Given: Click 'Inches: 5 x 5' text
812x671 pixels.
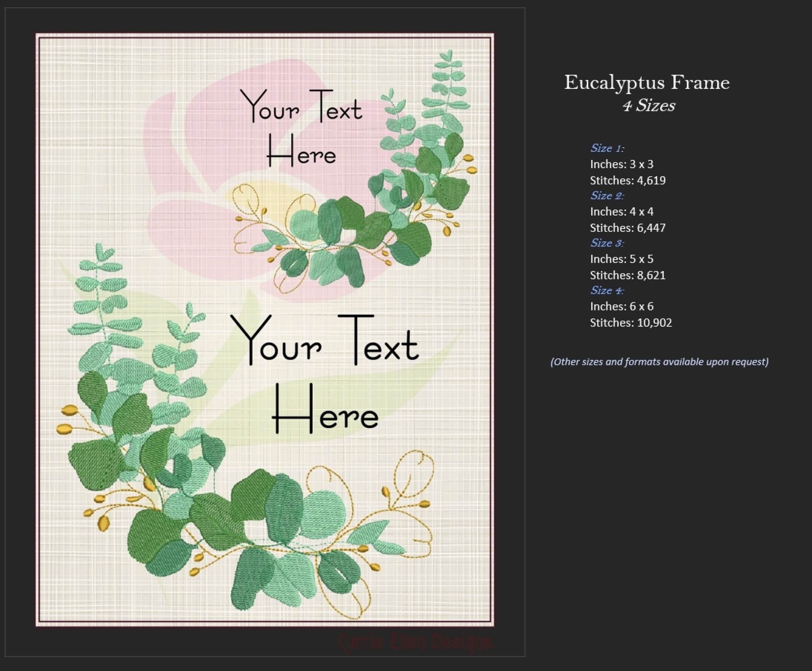Looking at the screenshot, I should coord(621,259).
